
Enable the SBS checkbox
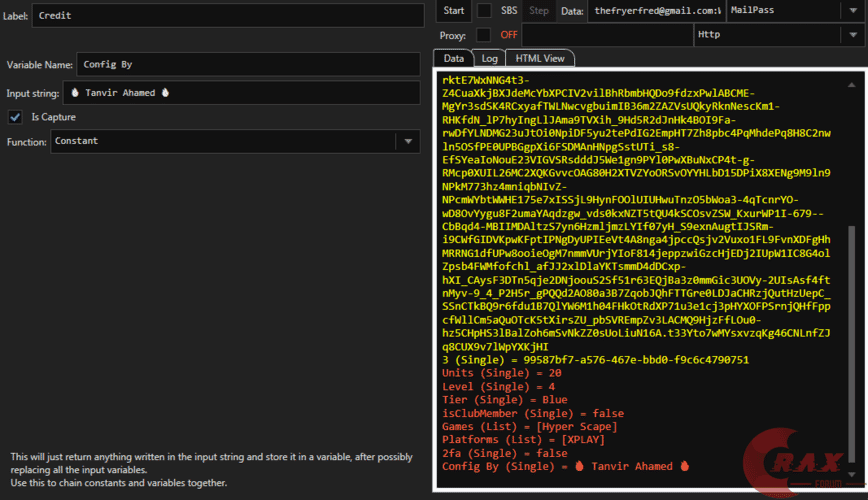tap(484, 11)
